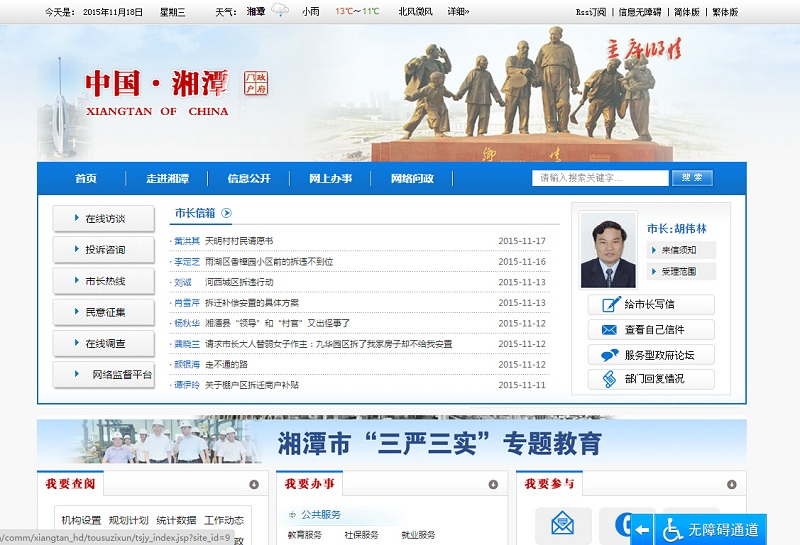
Task: Click the pencil icon beside 给市长写信
Action: [x=608, y=305]
